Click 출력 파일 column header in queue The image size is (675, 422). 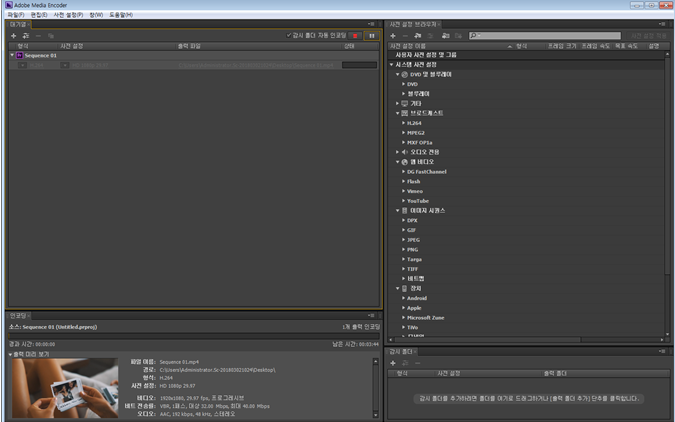(189, 46)
